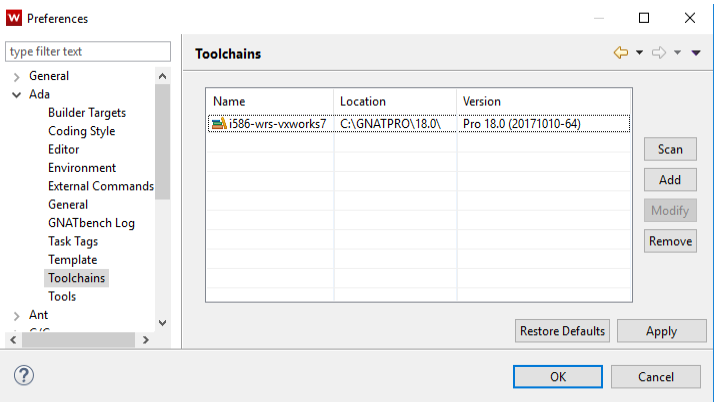This screenshot has width=714, height=402.
Task: Open the help question mark icon
Action: (x=24, y=376)
